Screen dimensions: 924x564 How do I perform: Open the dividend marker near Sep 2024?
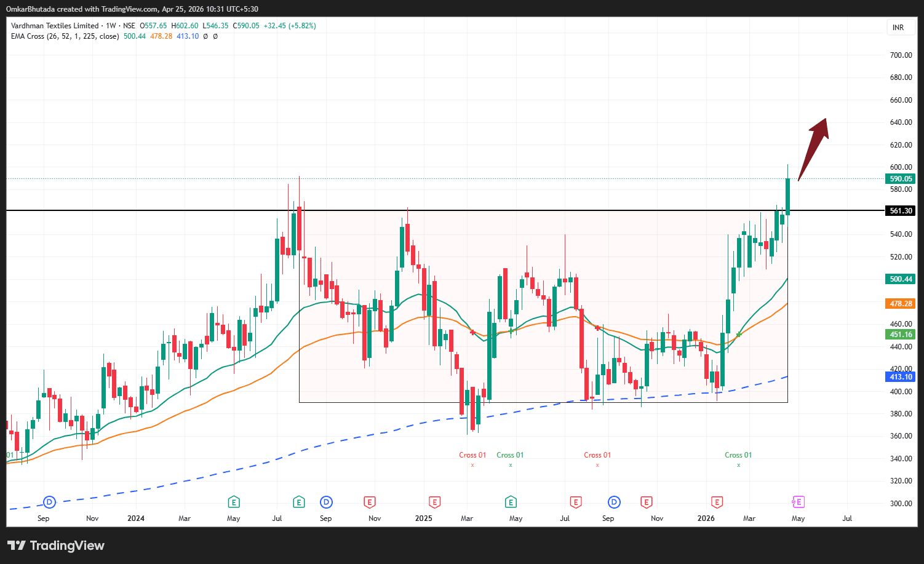pyautogui.click(x=326, y=502)
